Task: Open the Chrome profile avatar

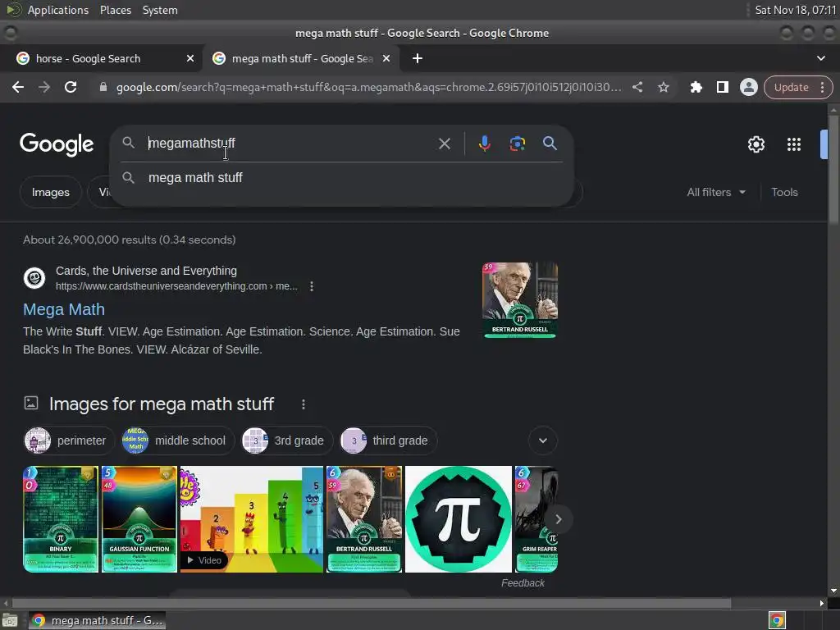Action: click(748, 87)
